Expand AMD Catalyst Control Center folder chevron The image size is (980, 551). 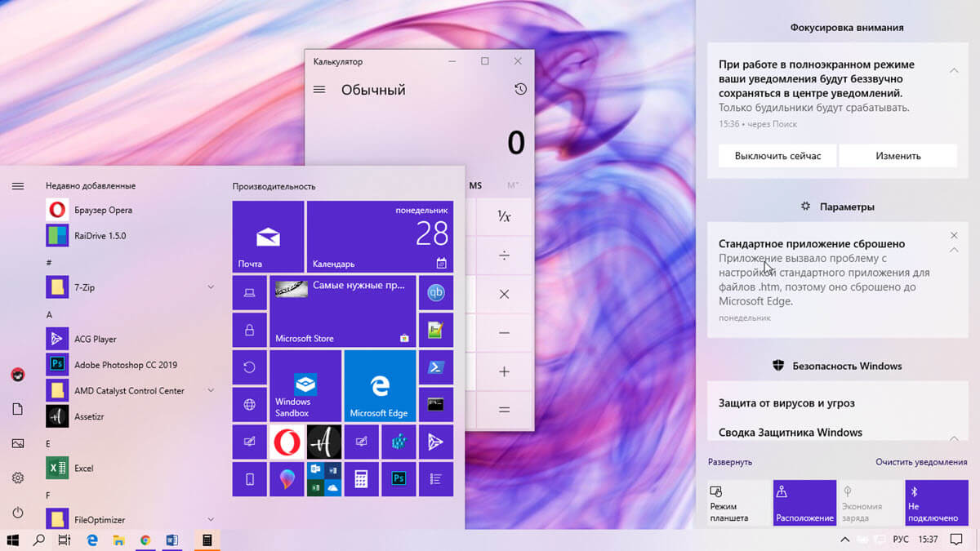coord(211,390)
